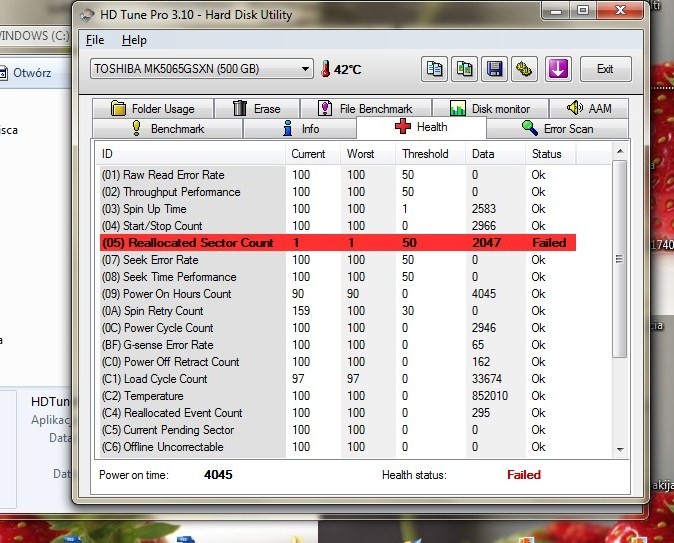
Task: Close the HD Tune Pro window
Action: [x=619, y=10]
